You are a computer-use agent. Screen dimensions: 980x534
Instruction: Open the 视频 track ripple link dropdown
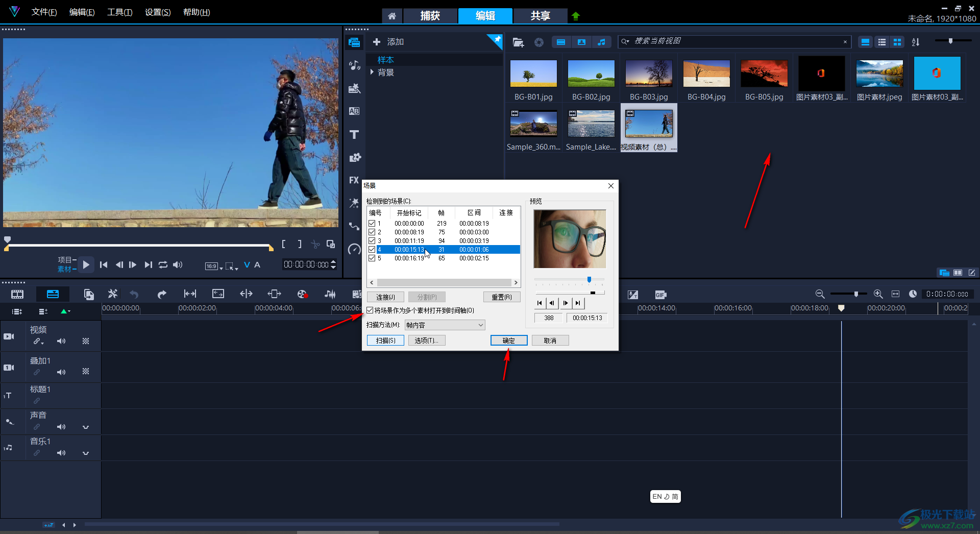click(x=39, y=341)
